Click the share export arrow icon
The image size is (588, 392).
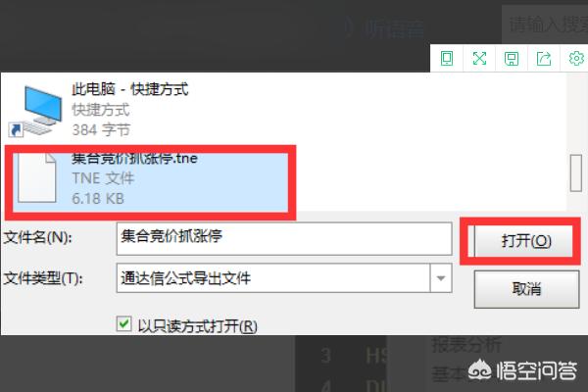click(x=544, y=58)
